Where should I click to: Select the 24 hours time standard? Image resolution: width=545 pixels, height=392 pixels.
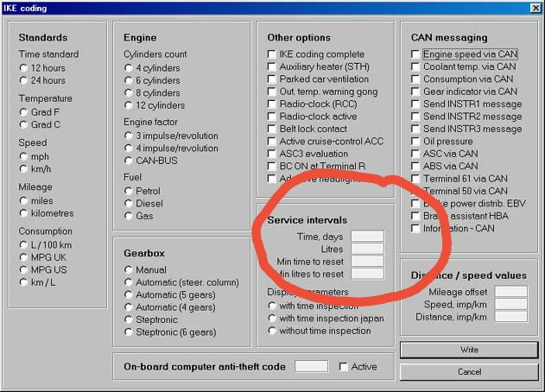tap(24, 80)
